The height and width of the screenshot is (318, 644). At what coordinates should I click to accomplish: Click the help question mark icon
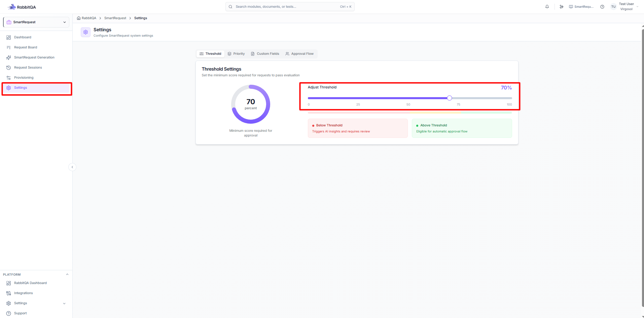point(602,7)
